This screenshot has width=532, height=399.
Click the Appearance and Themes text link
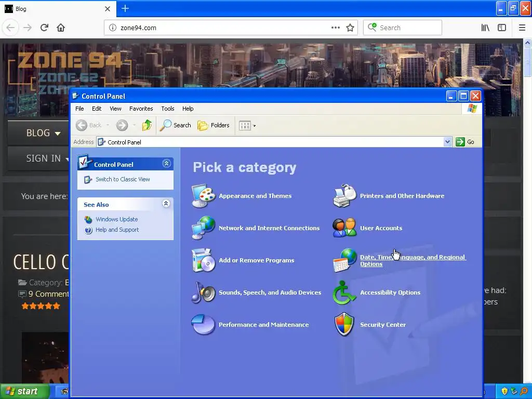coord(255,196)
